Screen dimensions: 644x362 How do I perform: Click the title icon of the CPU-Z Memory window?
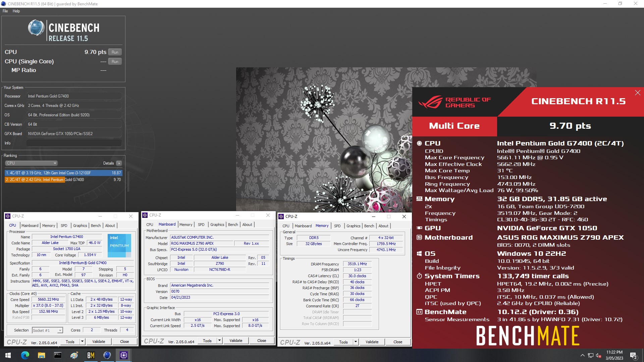[281, 217]
